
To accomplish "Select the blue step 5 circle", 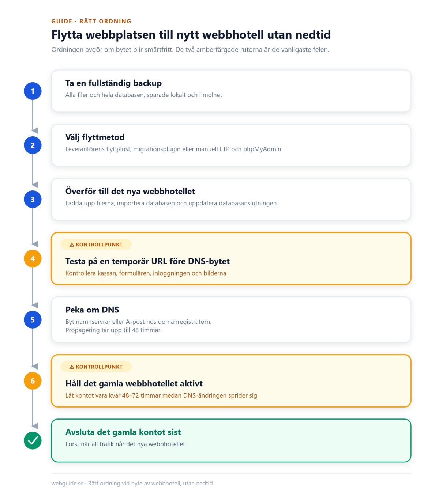I will 33,319.
